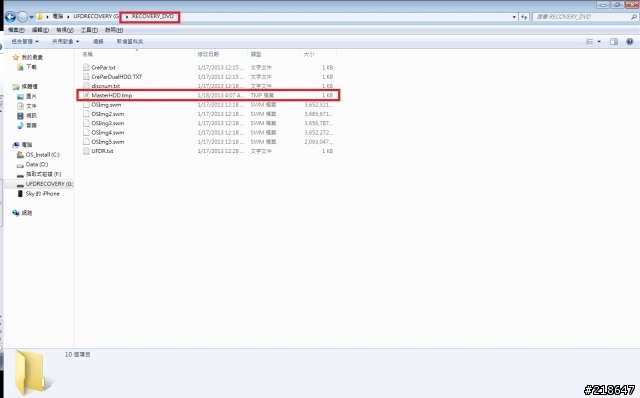Open the address bar history dropdown

pos(514,17)
